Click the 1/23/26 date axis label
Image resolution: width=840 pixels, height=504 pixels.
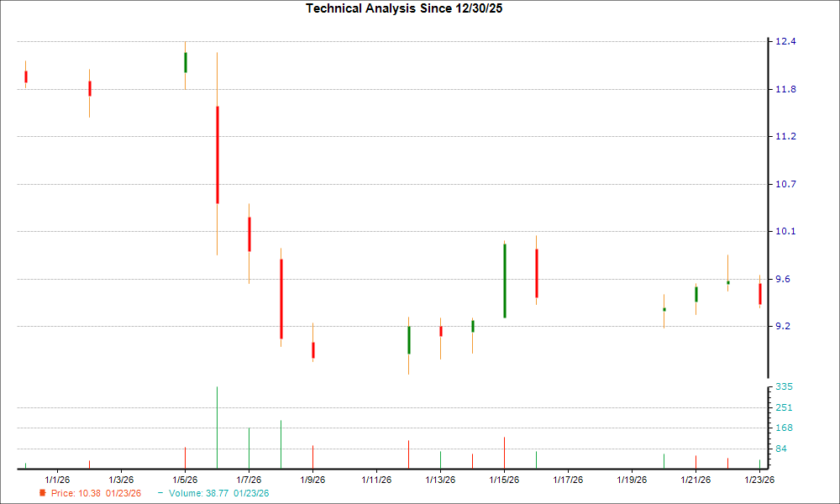tap(759, 477)
